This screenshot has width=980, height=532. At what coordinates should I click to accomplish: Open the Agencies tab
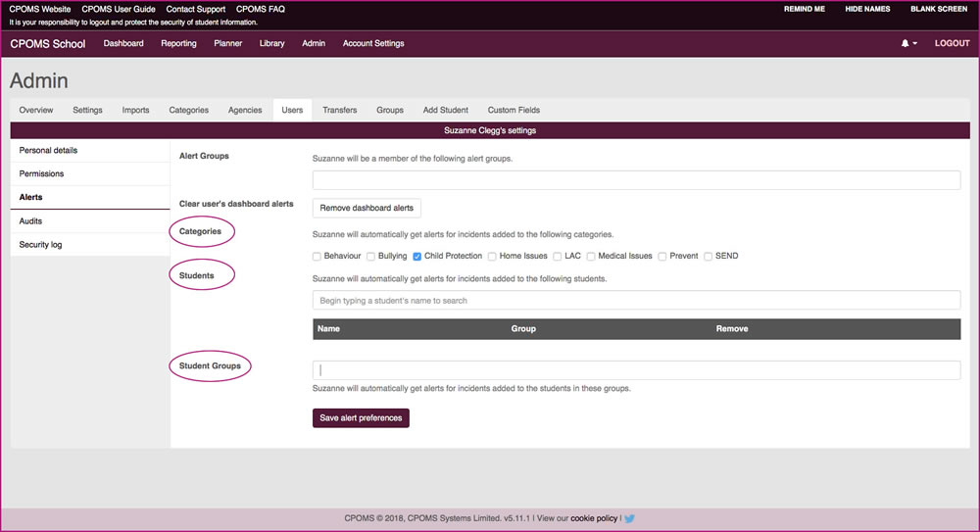[245, 110]
